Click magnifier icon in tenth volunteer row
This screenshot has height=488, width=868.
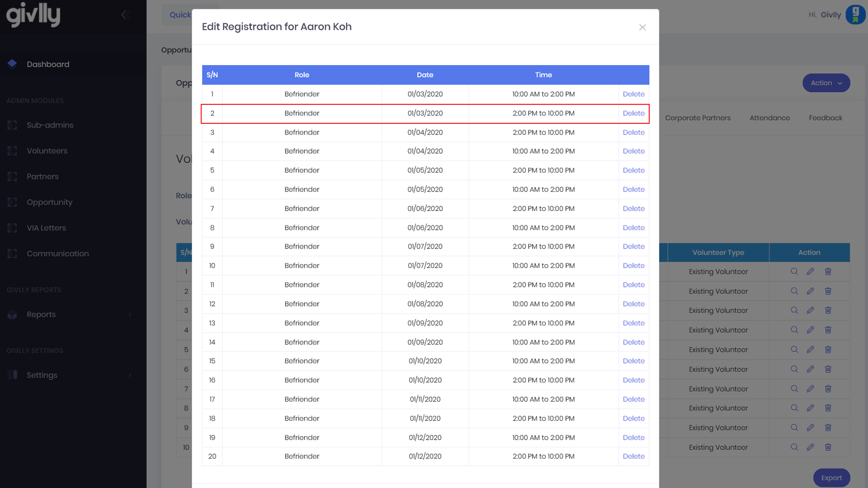(x=794, y=447)
